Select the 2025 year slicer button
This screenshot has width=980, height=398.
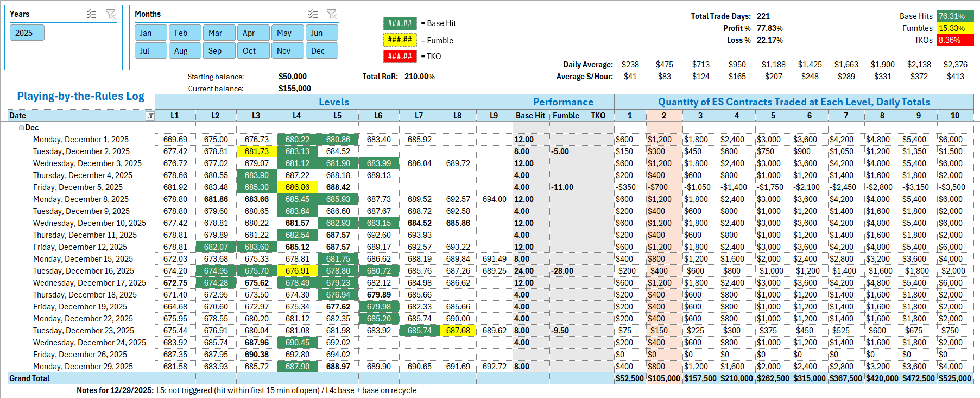click(27, 33)
